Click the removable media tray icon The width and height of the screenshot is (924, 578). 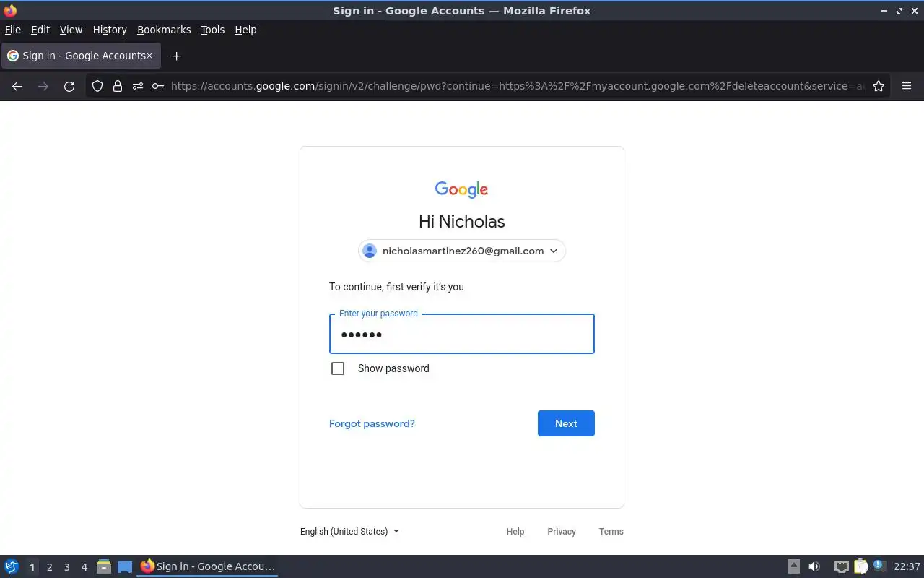coord(793,566)
